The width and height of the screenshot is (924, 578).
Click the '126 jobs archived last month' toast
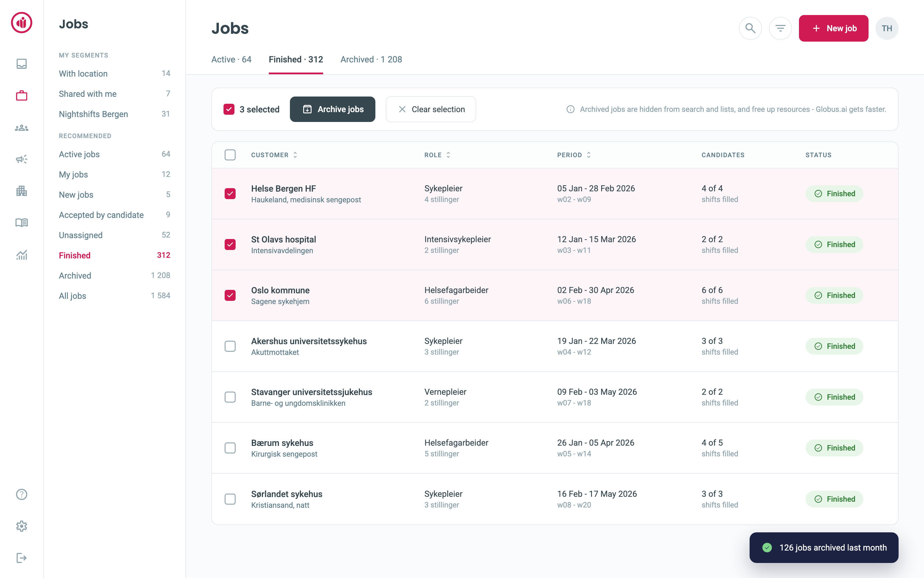(824, 547)
